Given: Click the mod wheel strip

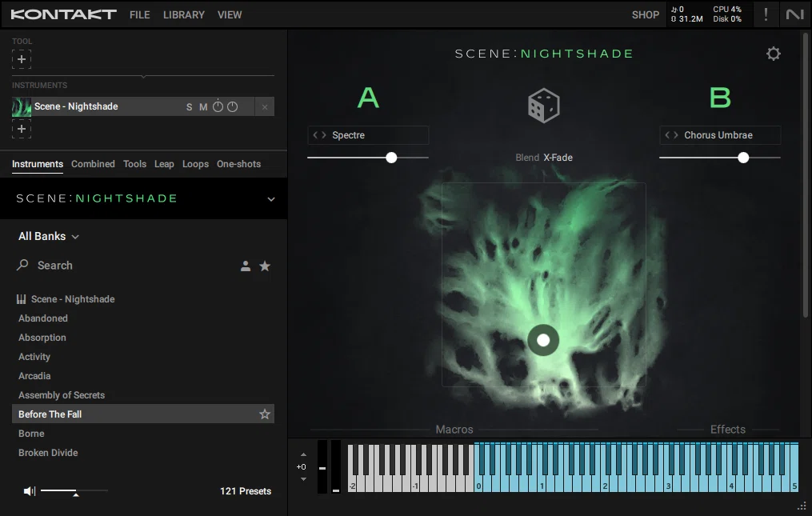Looking at the screenshot, I should 335,466.
